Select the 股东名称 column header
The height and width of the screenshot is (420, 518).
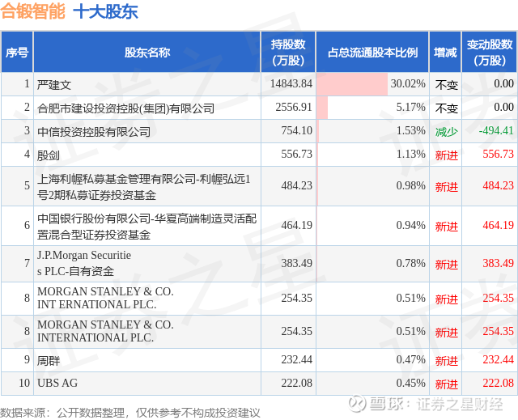click(147, 52)
